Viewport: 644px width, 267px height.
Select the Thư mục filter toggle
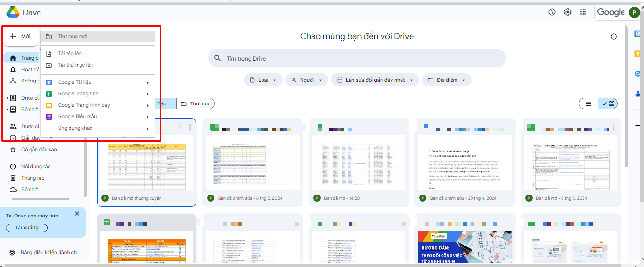click(x=195, y=103)
